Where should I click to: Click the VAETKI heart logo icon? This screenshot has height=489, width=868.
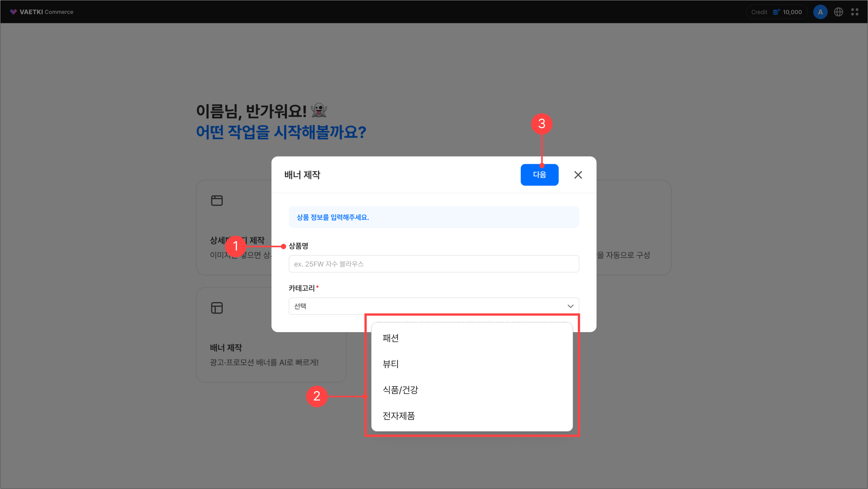click(13, 12)
